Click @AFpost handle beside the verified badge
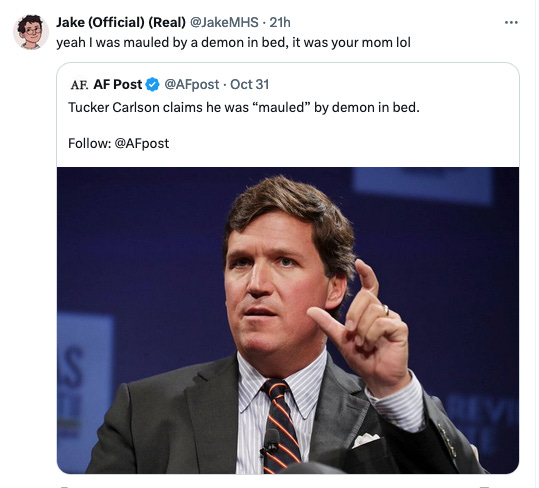Image resolution: width=539 pixels, height=488 pixels. point(191,85)
